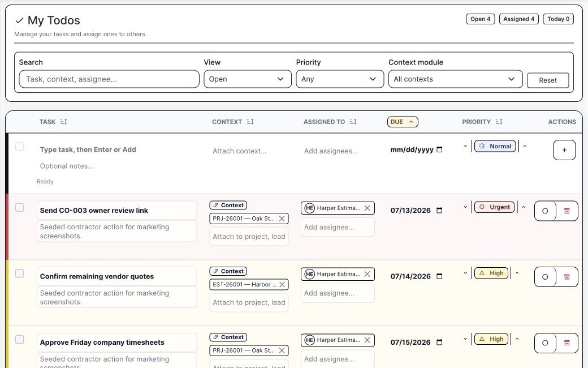Viewport: 588px width, 368px height.
Task: Click the new task title input
Action: coord(116,149)
